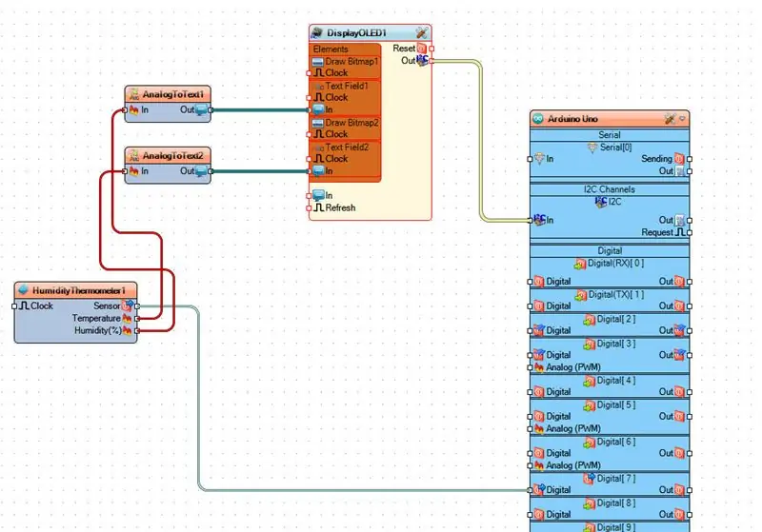Click HumidityThermometer1 Temperature pin
The image size is (762, 532).
tap(137, 319)
